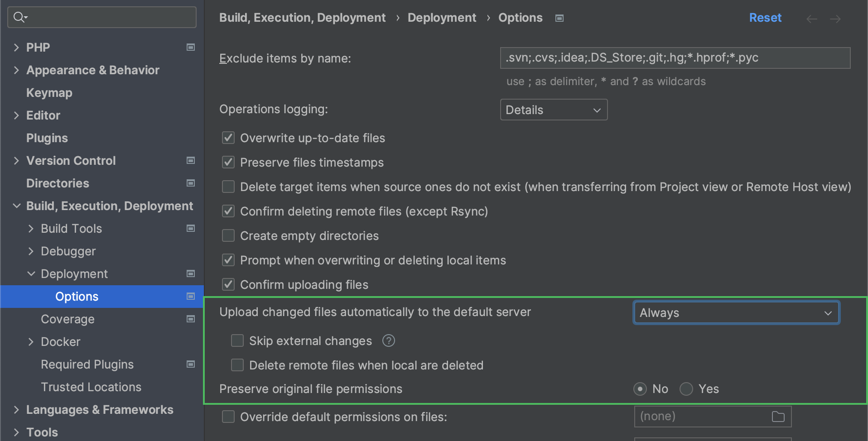Click the project-level icon next to PHP

(x=191, y=47)
